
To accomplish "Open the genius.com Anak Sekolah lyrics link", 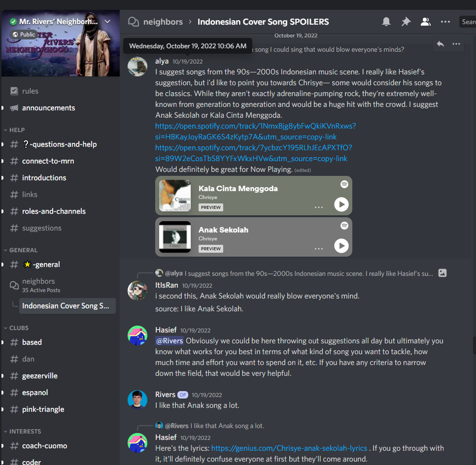I will 289,448.
